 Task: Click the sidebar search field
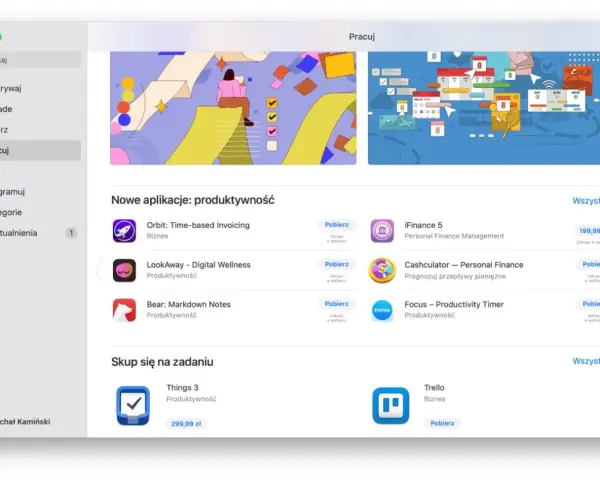point(40,60)
